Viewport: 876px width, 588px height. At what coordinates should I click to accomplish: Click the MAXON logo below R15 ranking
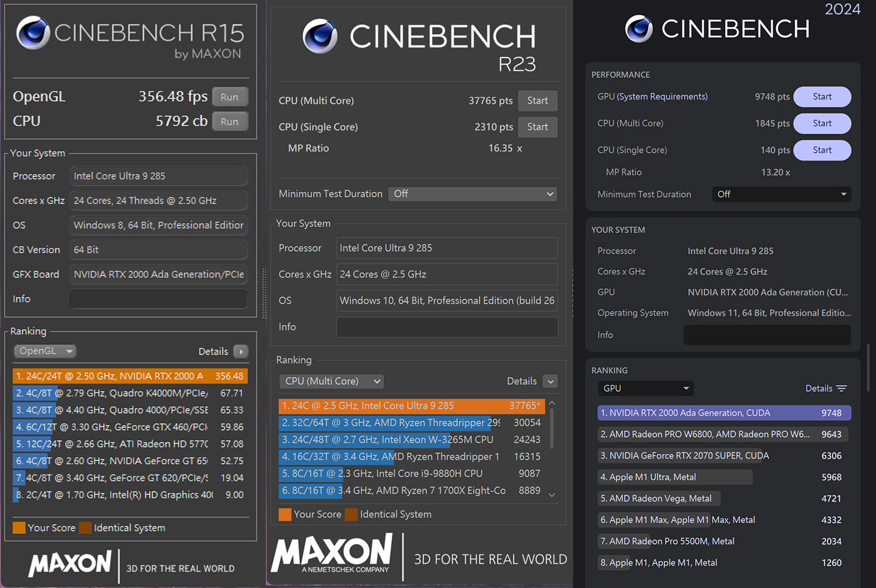[70, 565]
